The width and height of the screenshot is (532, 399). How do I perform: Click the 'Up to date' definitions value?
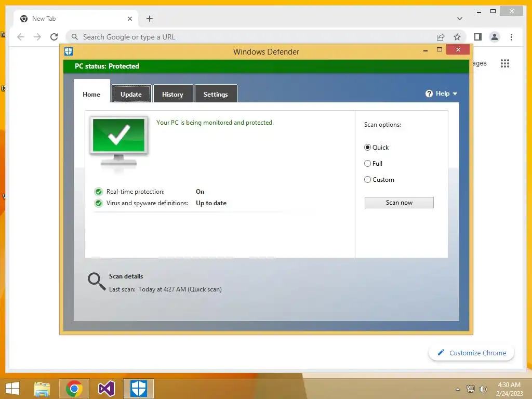click(x=211, y=203)
